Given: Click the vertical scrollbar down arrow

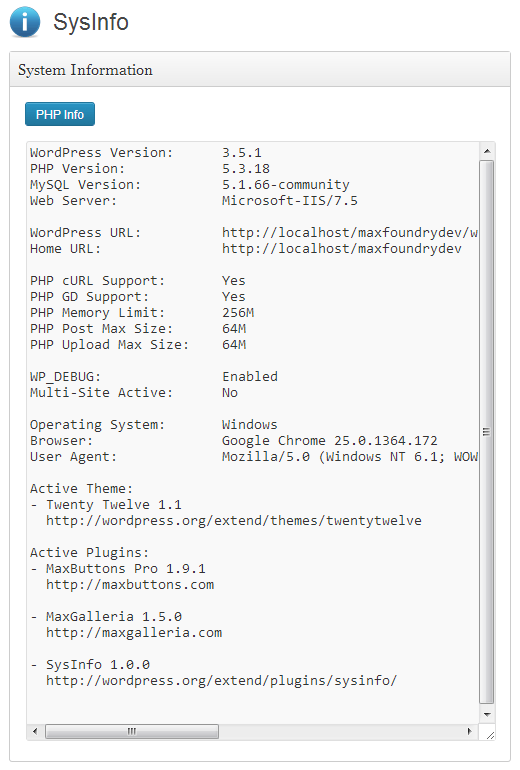Looking at the screenshot, I should tap(487, 715).
